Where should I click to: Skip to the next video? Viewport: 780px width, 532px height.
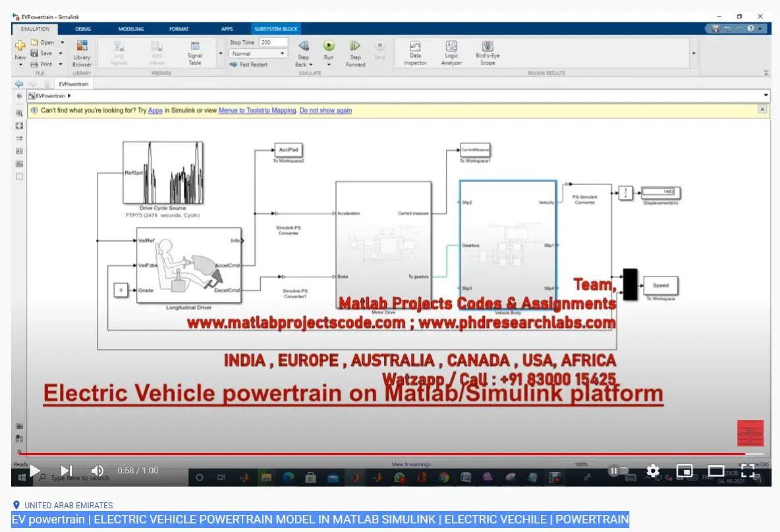66,470
